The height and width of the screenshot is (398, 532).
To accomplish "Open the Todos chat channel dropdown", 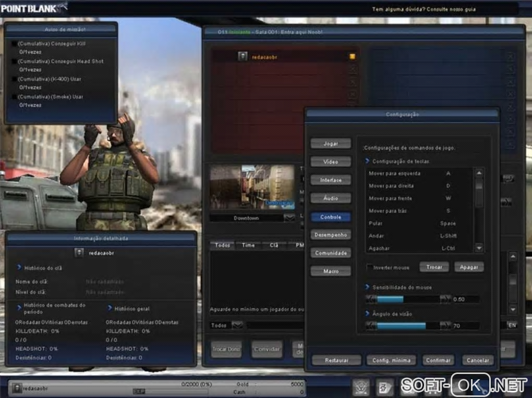I will [237, 326].
